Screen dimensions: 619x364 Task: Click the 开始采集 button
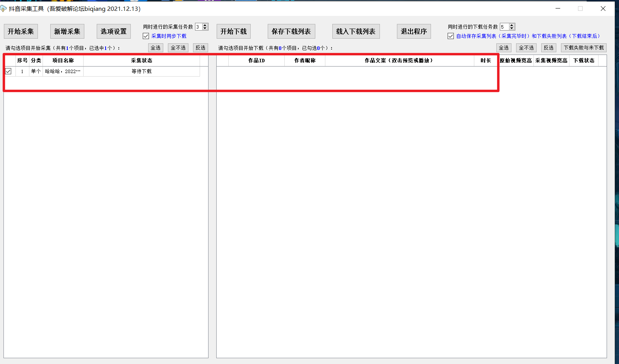[21, 31]
